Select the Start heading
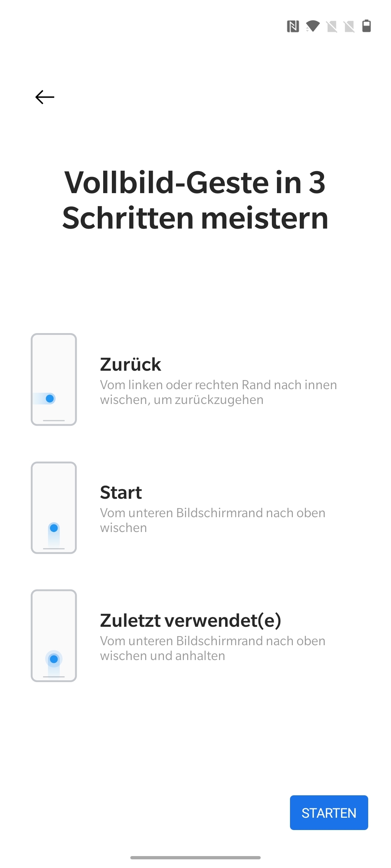Viewport: 391px width, 868px height. click(x=121, y=492)
